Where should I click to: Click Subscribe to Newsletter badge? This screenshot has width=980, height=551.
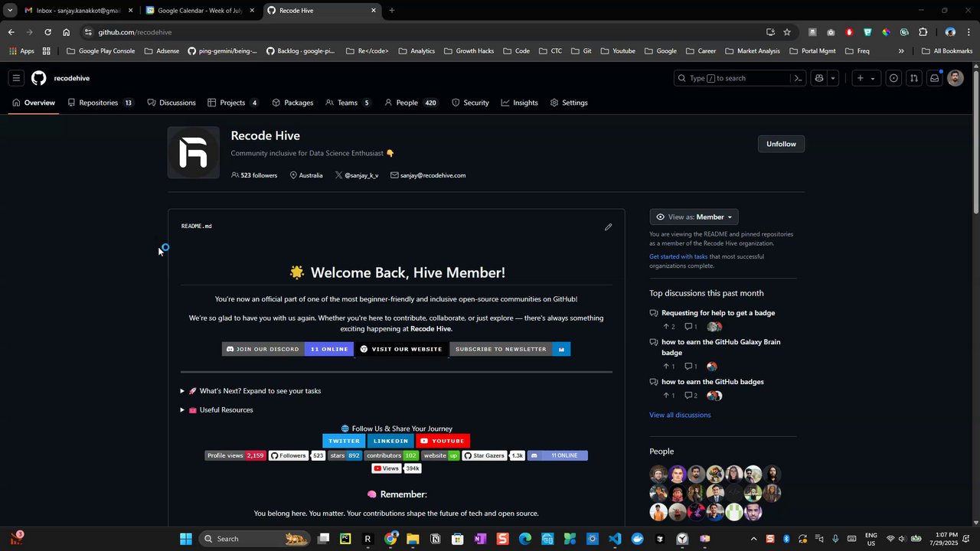point(510,349)
